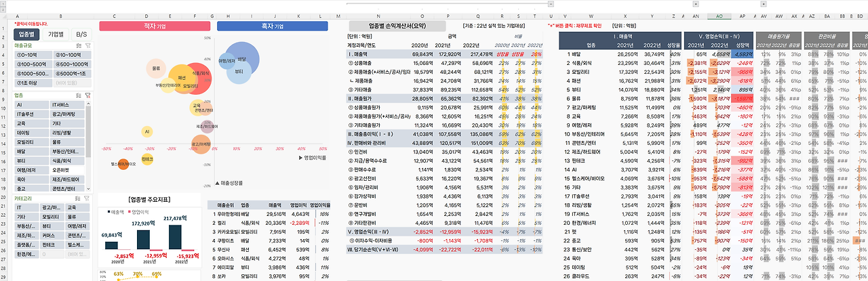Filter 업종 slicer by AI
The width and height of the screenshot is (868, 281).
pos(31,106)
